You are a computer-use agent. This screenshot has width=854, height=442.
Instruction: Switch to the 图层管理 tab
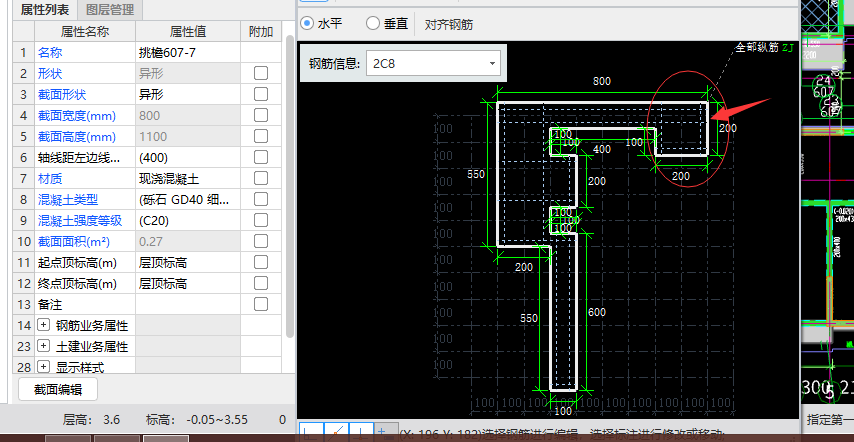pyautogui.click(x=110, y=9)
